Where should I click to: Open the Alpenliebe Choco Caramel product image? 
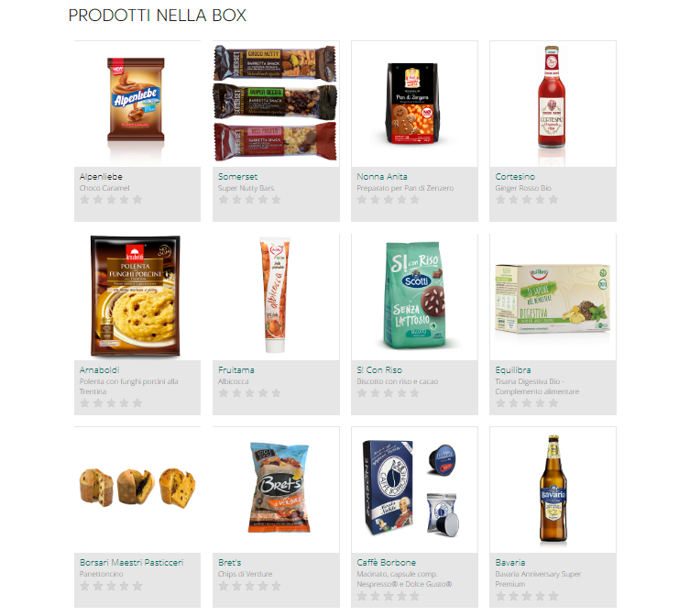click(x=137, y=104)
